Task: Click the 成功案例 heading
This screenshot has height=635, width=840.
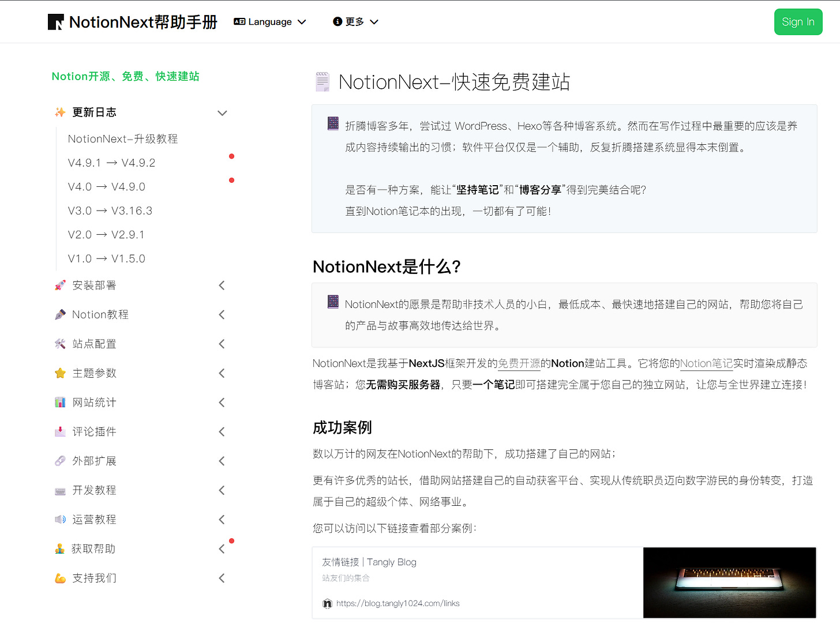Action: tap(342, 427)
